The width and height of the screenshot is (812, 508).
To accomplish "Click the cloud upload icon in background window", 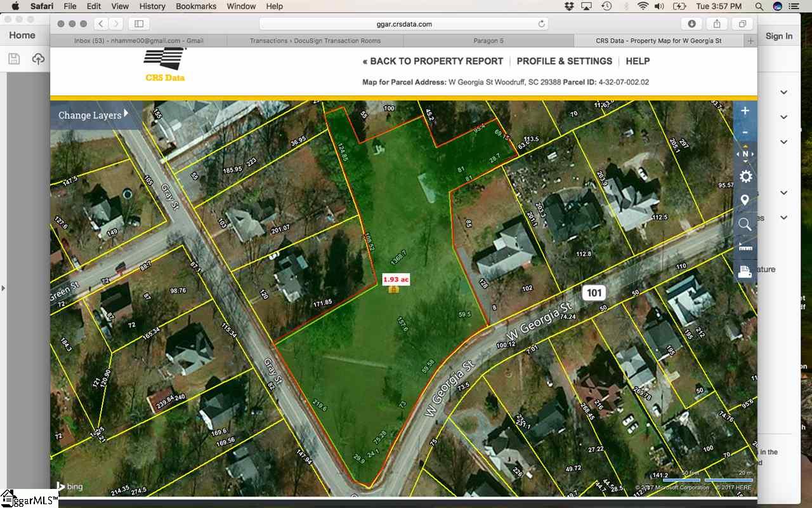I will (38, 59).
